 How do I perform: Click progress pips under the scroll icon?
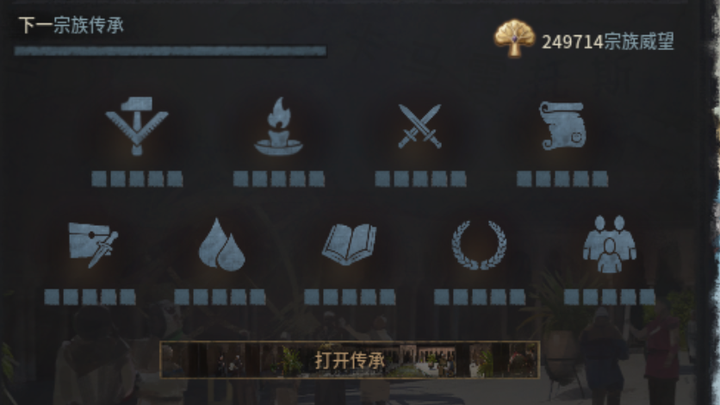click(562, 179)
